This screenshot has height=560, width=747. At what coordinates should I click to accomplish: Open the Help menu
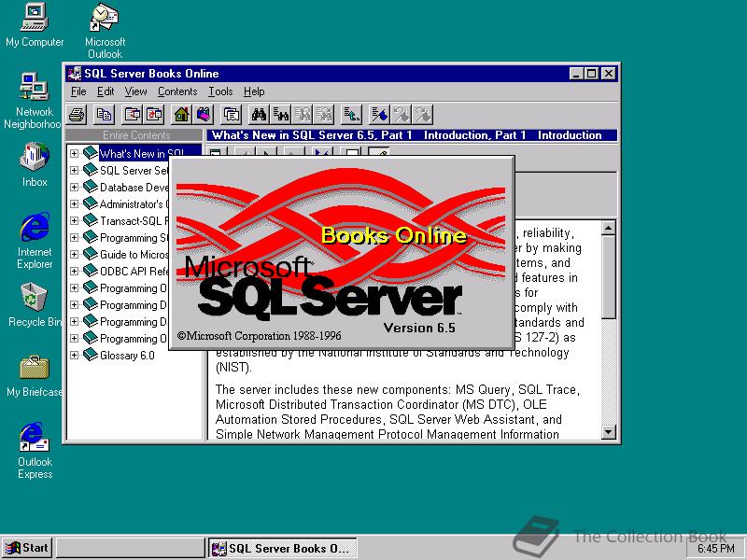coord(254,91)
